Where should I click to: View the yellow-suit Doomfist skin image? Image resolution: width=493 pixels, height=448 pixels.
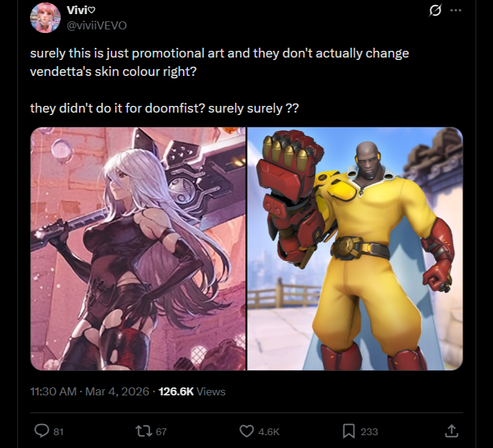tap(355, 248)
